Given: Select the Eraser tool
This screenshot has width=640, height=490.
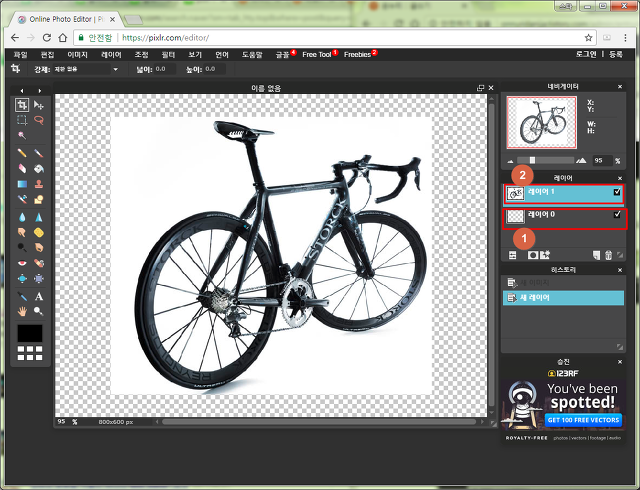Looking at the screenshot, I should [x=22, y=168].
